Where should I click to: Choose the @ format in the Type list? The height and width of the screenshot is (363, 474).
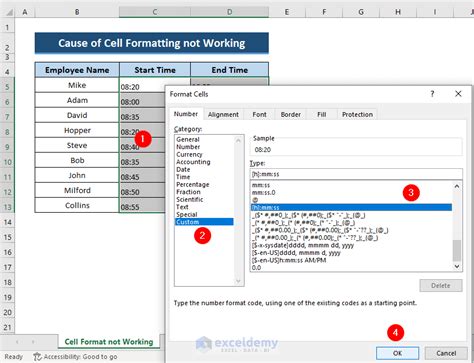351,200
